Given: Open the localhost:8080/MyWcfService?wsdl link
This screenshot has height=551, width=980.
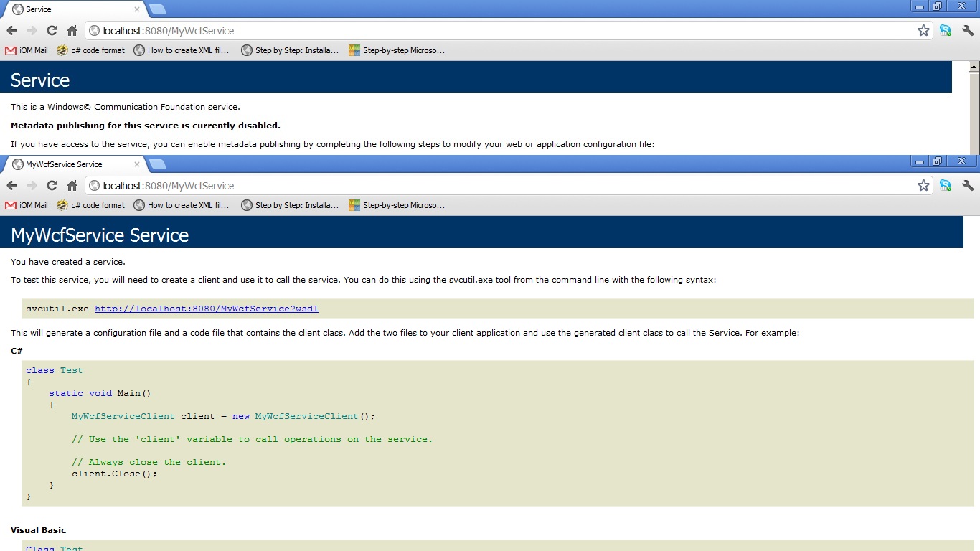Looking at the screenshot, I should tap(206, 309).
